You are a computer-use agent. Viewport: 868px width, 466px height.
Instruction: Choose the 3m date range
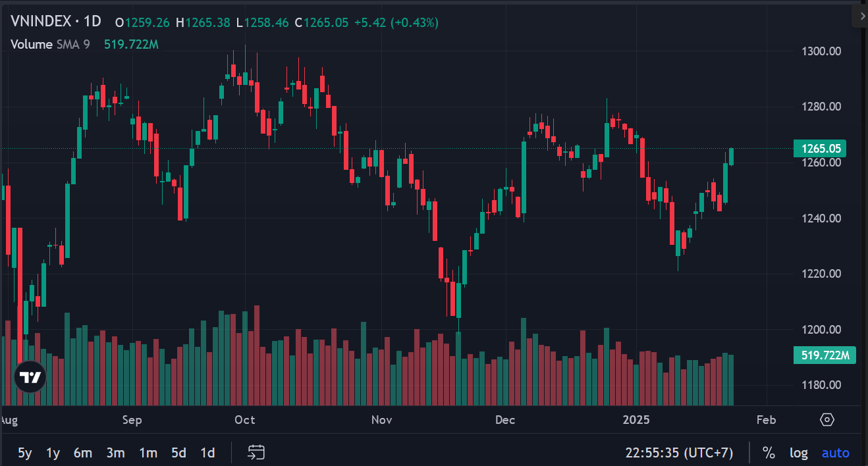pos(115,453)
